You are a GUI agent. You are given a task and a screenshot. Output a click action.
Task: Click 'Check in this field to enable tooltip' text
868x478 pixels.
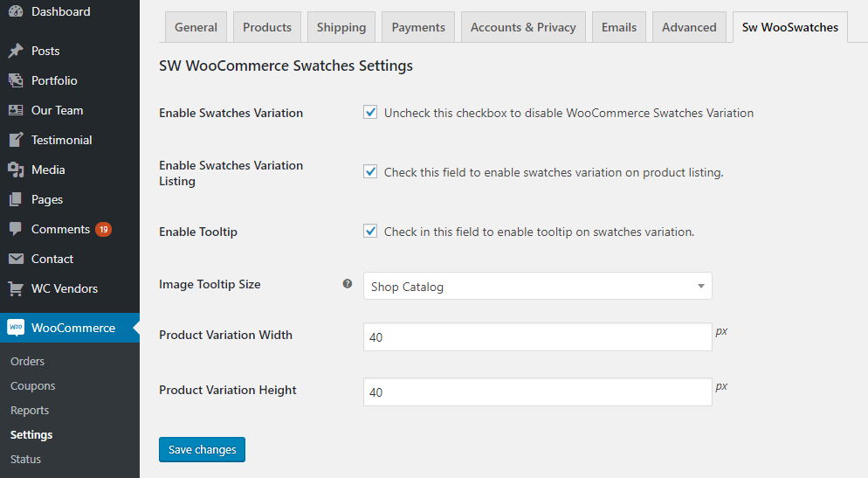(x=539, y=232)
